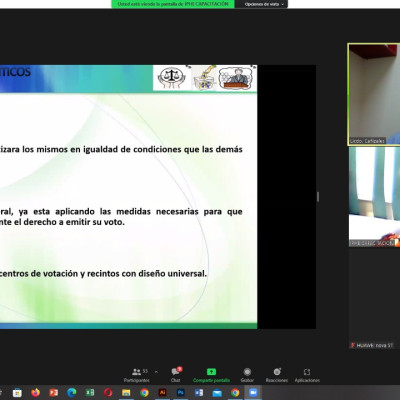
Task: Open Adobe Illustrator from the taskbar
Action: (x=162, y=392)
